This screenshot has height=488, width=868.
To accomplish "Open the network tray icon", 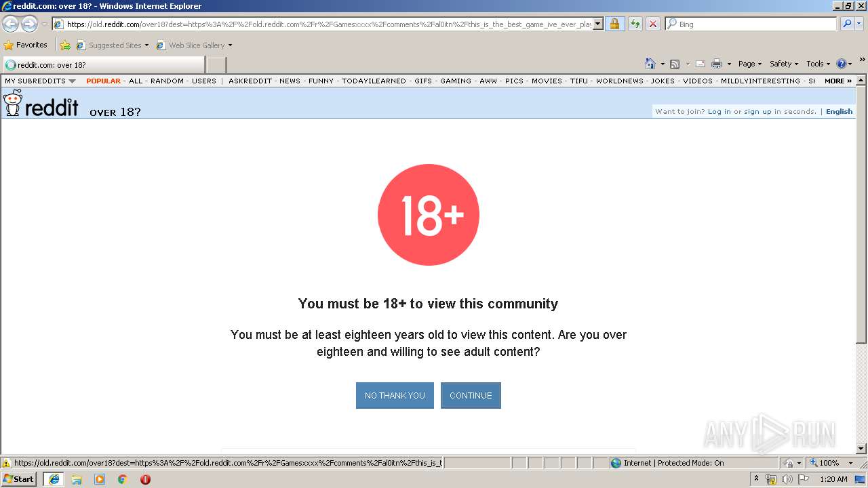I will tap(771, 479).
